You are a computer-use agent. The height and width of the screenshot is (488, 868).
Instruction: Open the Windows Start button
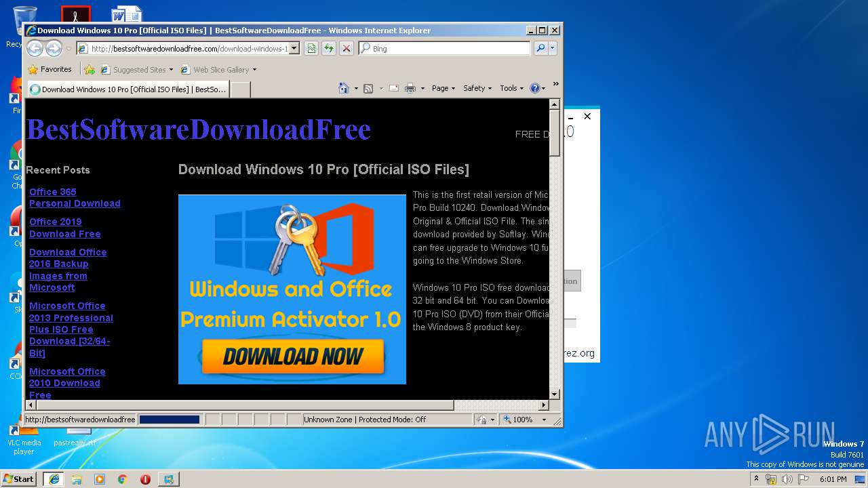[19, 479]
